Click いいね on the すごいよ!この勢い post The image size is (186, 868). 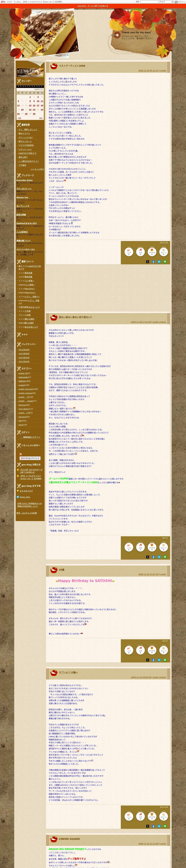click(129, 816)
